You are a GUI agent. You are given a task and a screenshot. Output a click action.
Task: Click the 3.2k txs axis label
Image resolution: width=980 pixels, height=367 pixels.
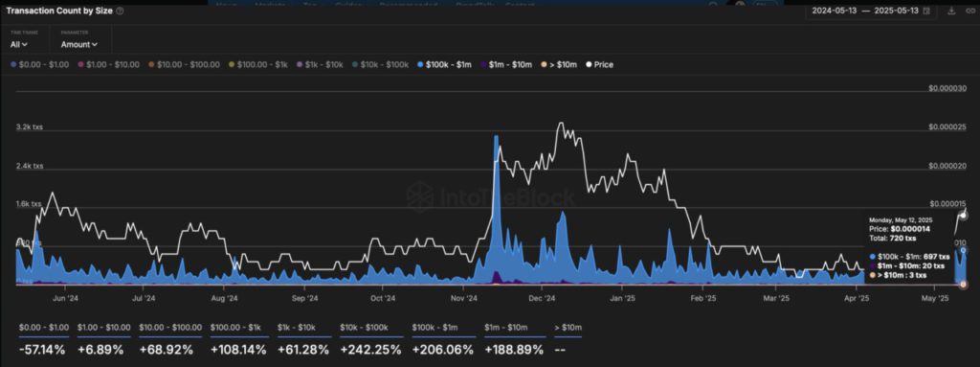point(30,127)
